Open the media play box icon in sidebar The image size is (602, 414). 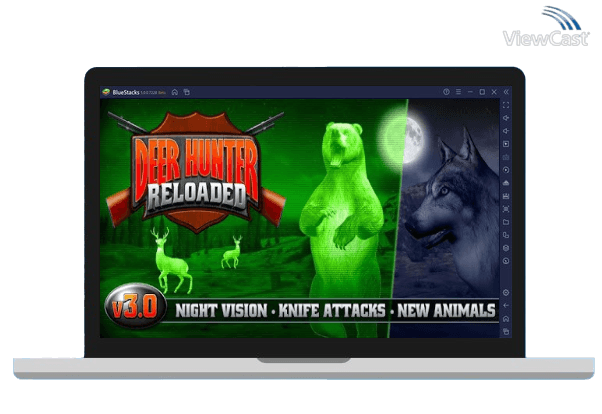tap(506, 144)
